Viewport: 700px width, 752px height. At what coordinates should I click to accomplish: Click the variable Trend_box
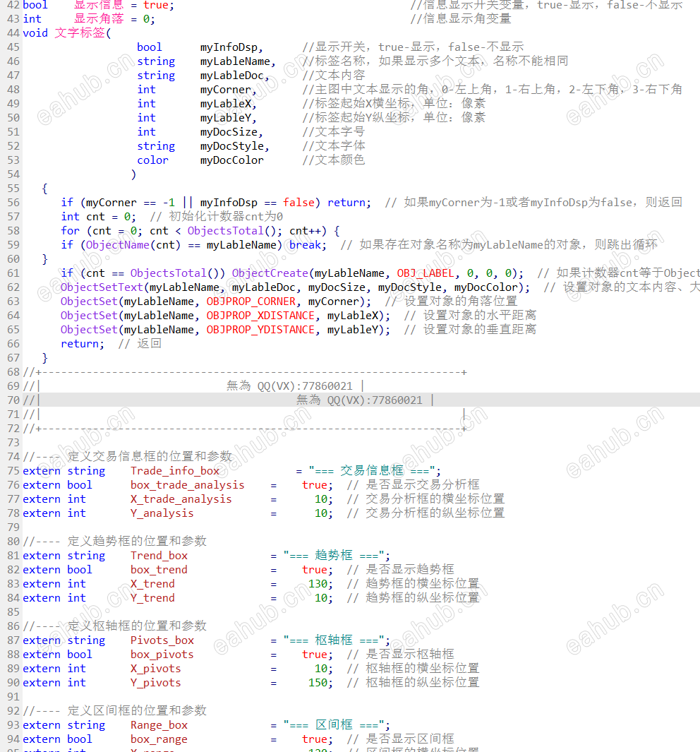click(x=159, y=556)
